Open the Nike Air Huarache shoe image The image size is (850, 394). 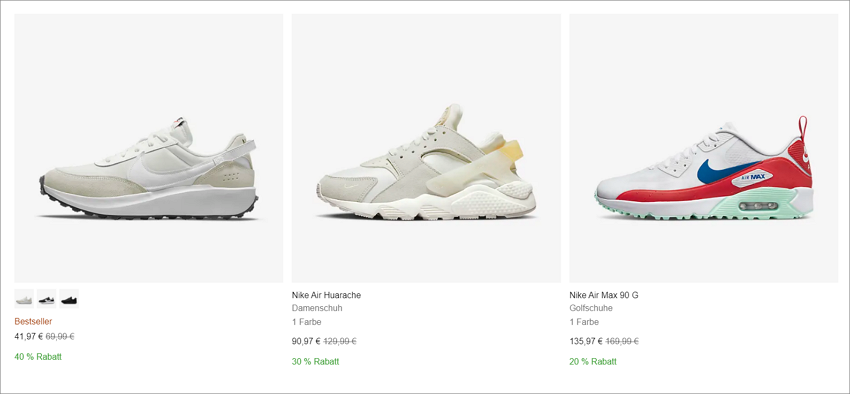point(426,148)
